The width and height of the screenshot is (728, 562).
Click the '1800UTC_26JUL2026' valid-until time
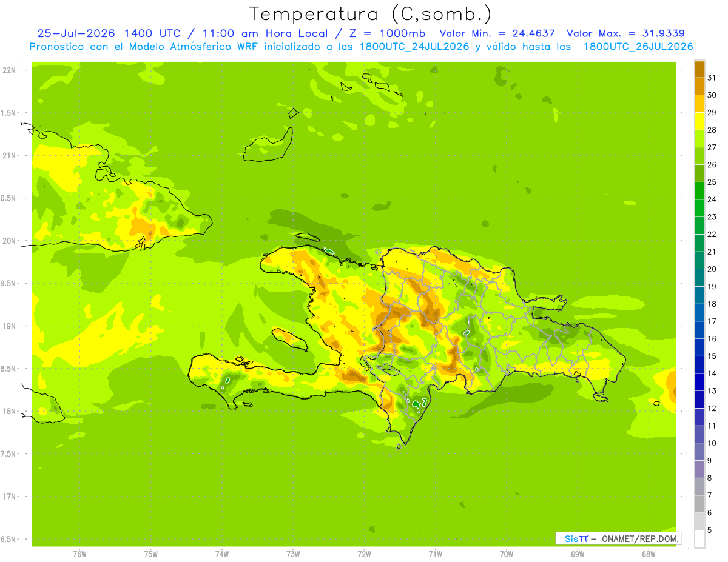tap(638, 47)
